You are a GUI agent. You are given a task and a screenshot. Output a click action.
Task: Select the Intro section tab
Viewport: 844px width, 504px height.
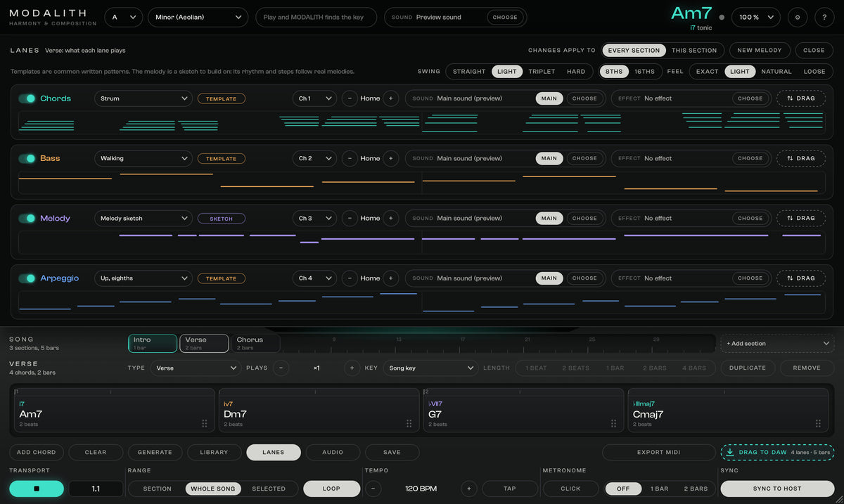tap(153, 343)
